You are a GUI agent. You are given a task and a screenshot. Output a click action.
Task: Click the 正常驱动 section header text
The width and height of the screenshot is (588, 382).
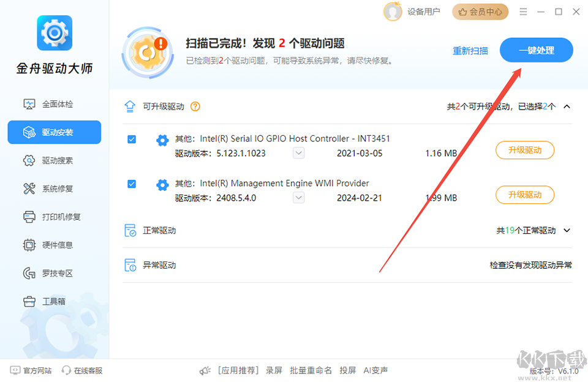(159, 230)
